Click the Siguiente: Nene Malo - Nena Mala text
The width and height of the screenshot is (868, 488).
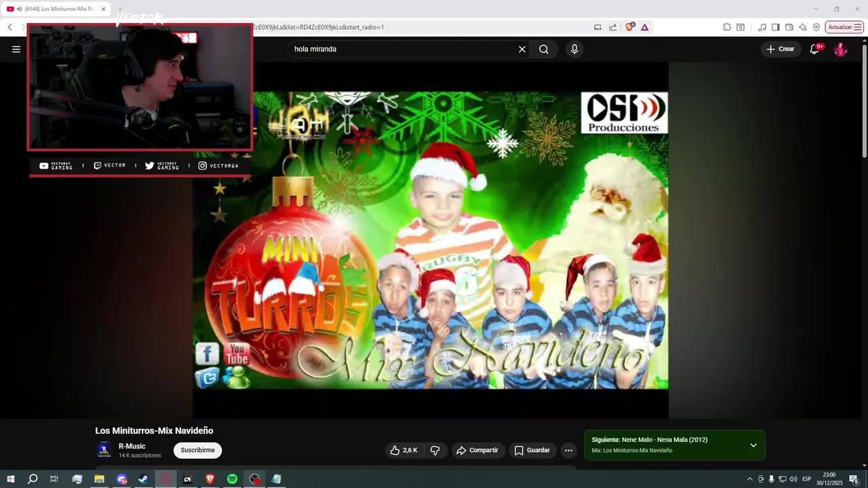[650, 440]
